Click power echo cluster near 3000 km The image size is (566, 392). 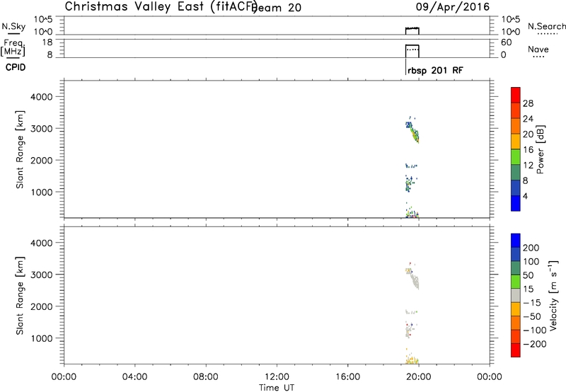[412, 131]
